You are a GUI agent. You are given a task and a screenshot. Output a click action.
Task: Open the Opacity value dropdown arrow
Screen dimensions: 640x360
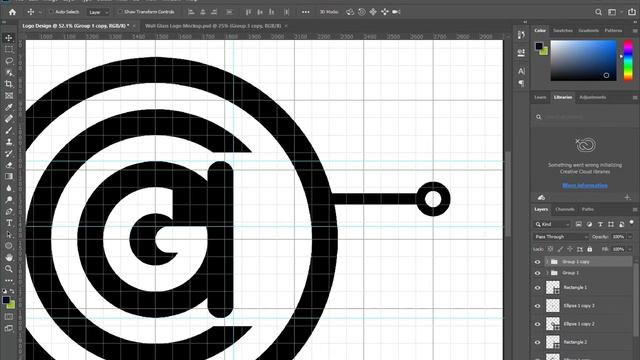[x=630, y=237]
